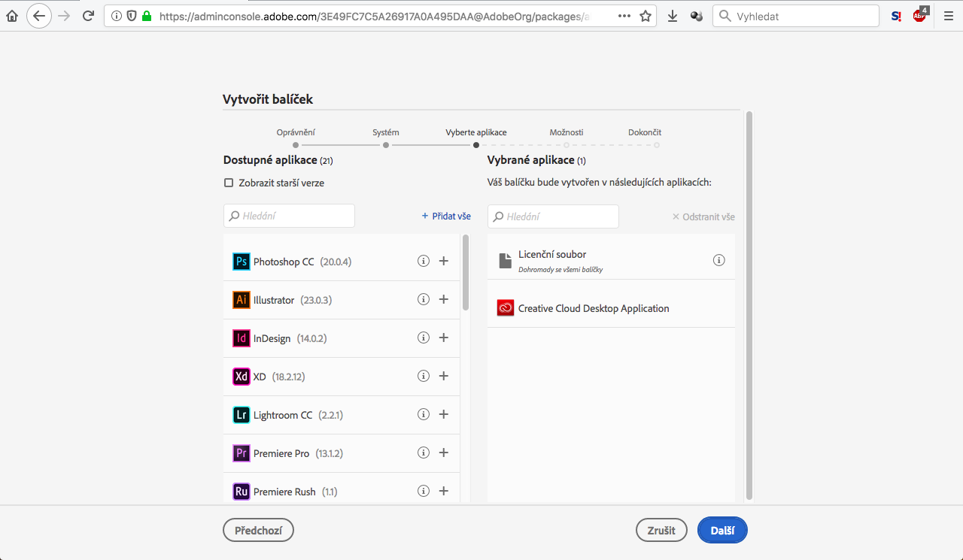
Task: Open the browser hamburger menu
Action: [949, 16]
